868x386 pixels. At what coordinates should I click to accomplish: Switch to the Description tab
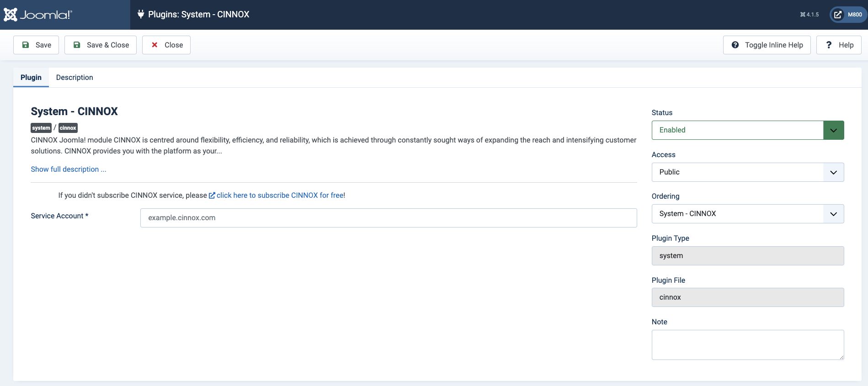pos(75,78)
